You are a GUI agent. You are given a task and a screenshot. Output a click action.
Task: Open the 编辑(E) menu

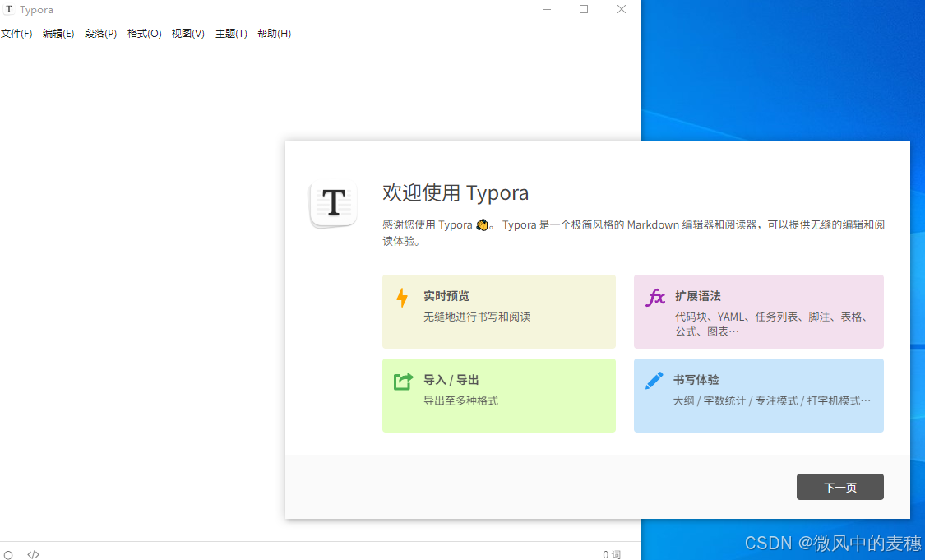[x=58, y=34]
